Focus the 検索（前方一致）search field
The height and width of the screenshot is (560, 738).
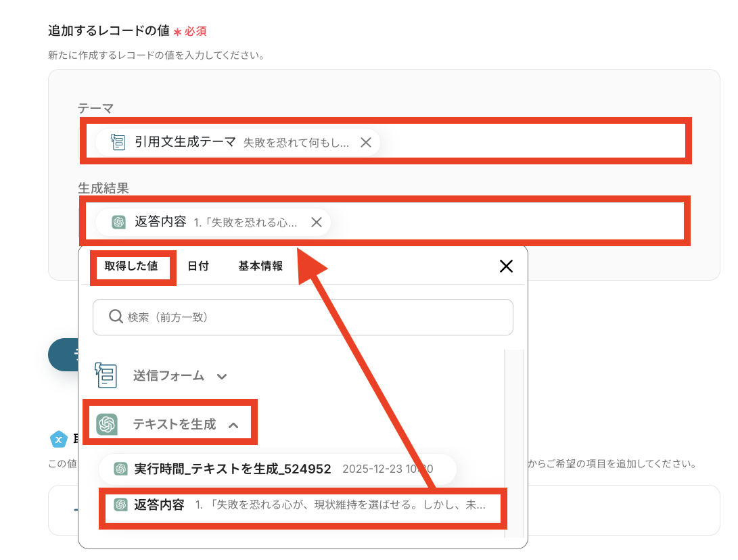tap(302, 317)
